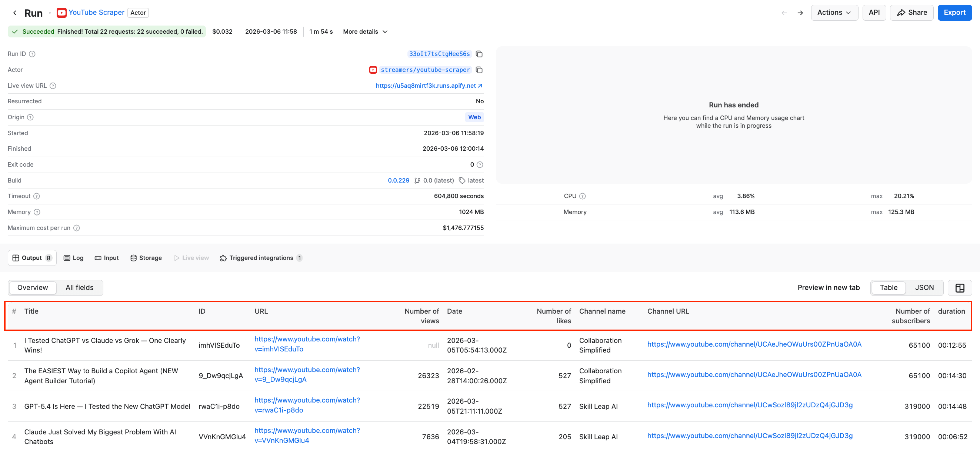Viewport: 980px width, 454px height.
Task: Click the Export button
Action: [x=955, y=12]
